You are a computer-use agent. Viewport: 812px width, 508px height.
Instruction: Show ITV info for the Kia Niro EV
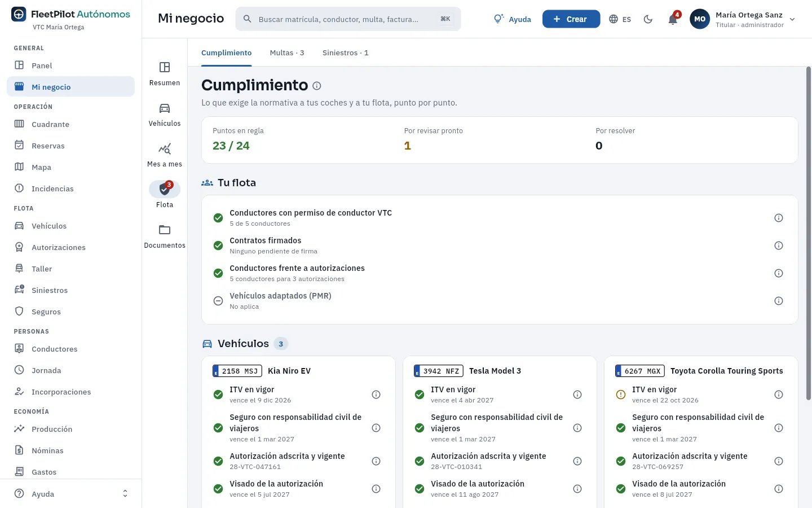click(376, 395)
